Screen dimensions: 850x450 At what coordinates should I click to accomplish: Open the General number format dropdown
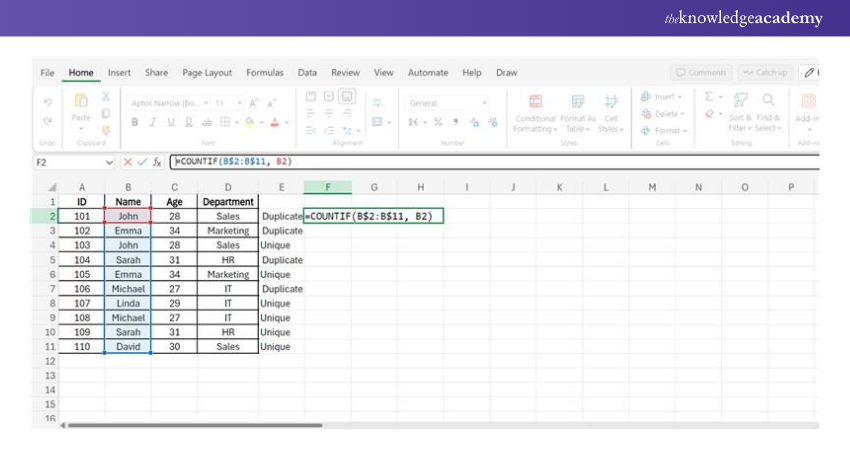coord(484,102)
